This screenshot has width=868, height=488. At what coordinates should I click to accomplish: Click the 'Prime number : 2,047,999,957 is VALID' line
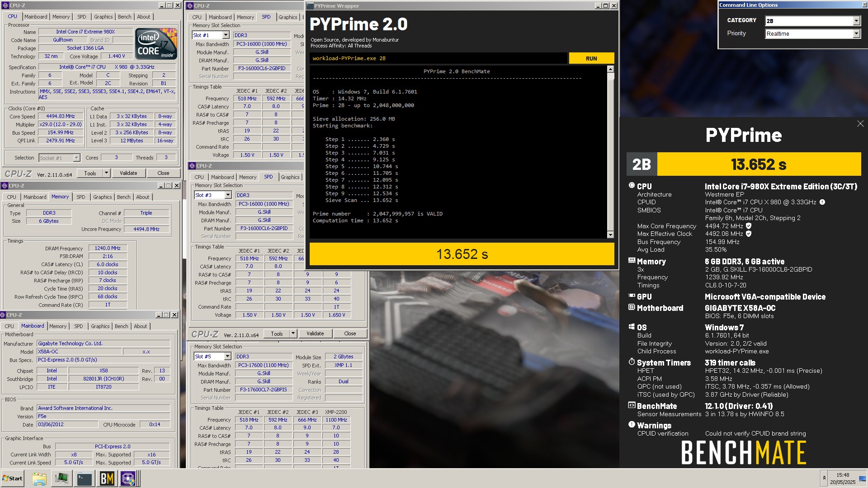pos(377,214)
